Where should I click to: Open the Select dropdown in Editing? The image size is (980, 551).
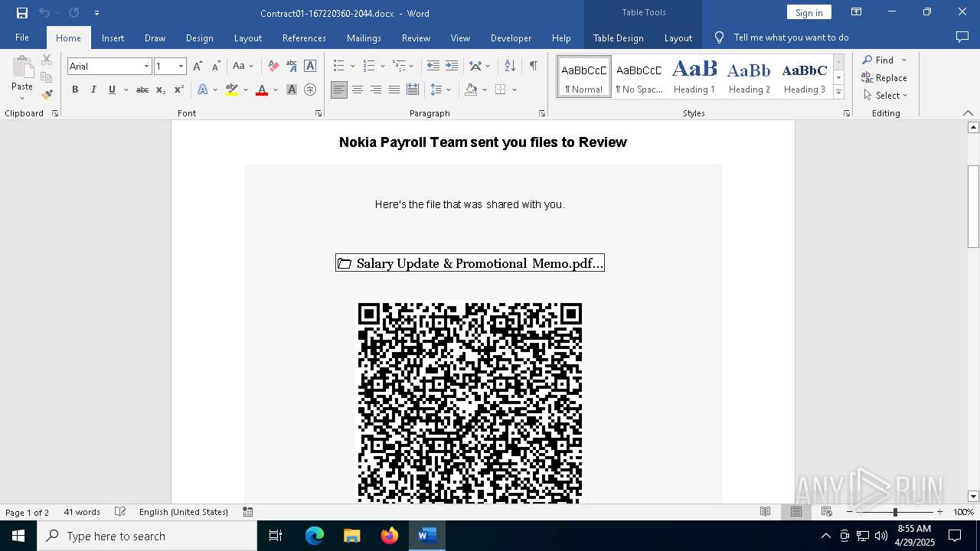click(x=885, y=96)
